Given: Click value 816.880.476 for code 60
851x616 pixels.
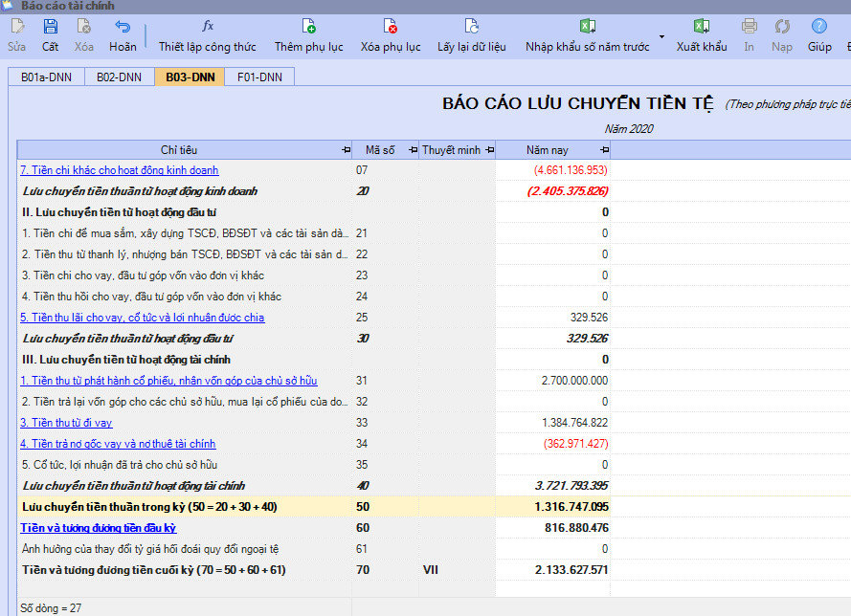Looking at the screenshot, I should point(577,528).
